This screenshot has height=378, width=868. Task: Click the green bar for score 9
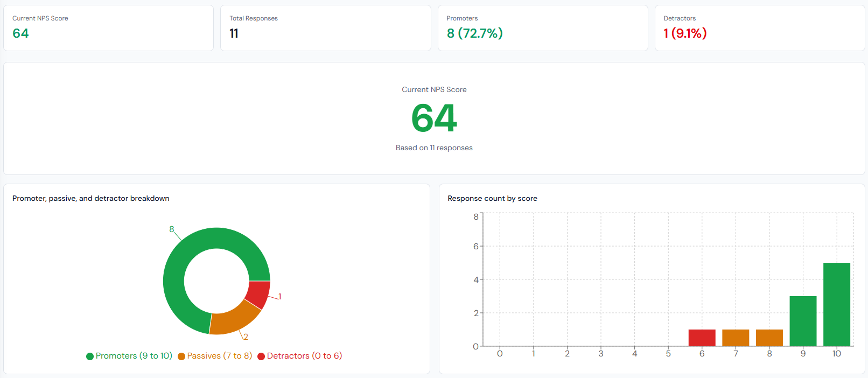[803, 321]
